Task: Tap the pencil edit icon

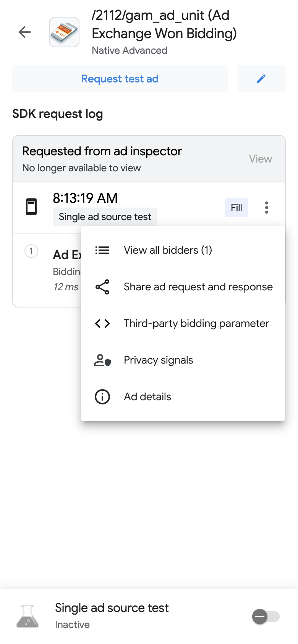Action: point(261,79)
